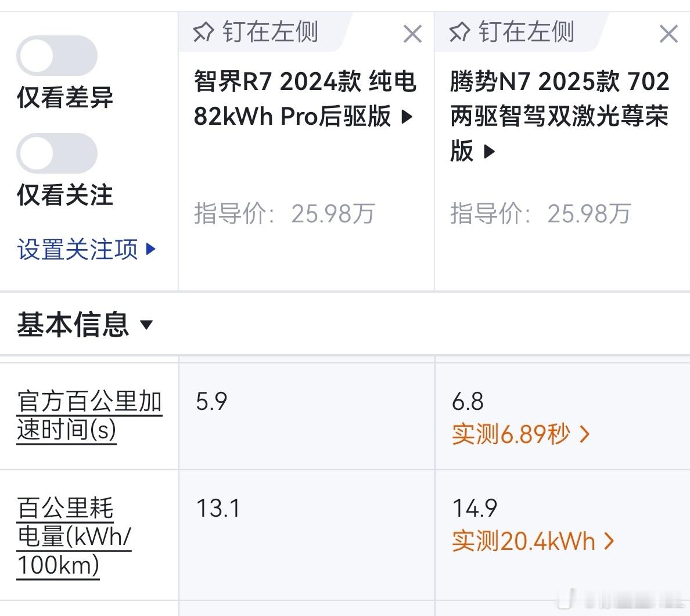
Task: Remove 腾势N7 column with X icon
Action: tap(669, 34)
